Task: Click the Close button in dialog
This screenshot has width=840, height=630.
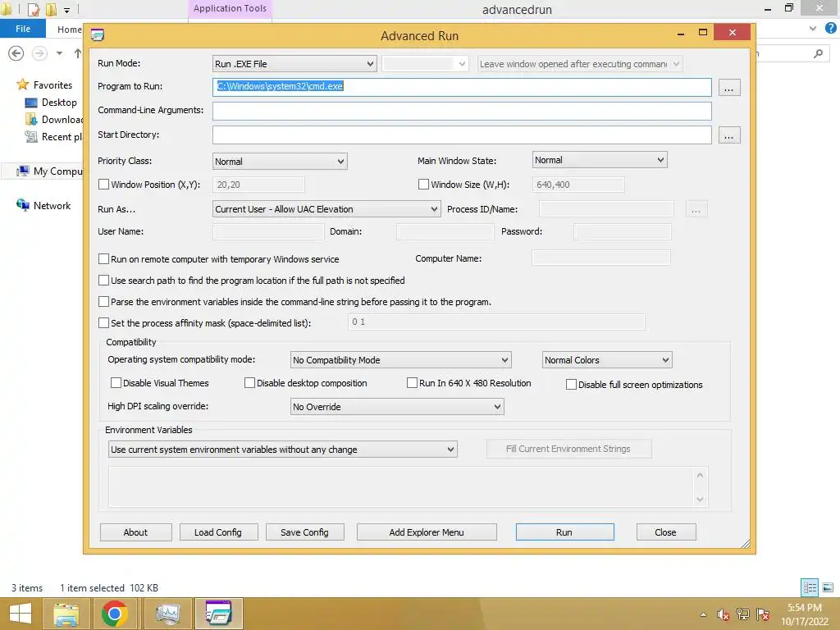Action: point(666,532)
